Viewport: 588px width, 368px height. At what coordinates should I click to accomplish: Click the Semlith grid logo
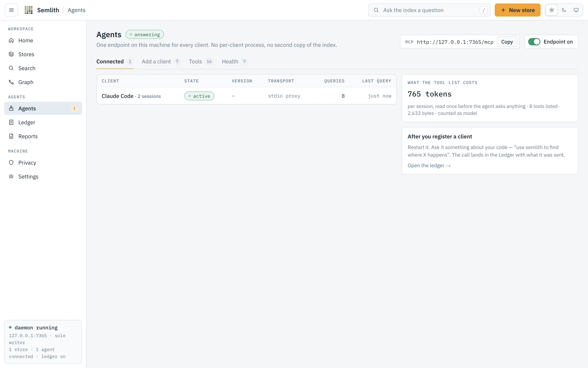click(x=28, y=10)
